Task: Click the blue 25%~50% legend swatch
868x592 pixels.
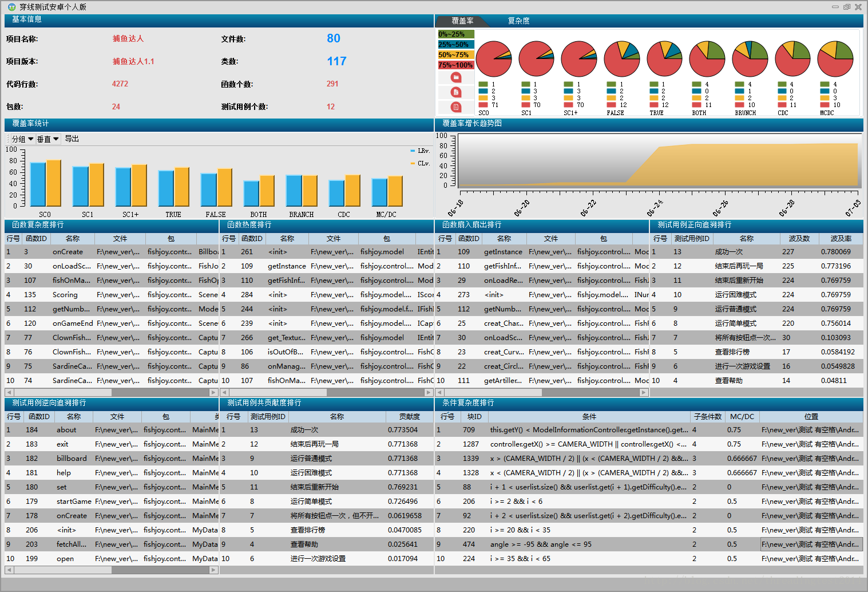Action: [x=456, y=45]
